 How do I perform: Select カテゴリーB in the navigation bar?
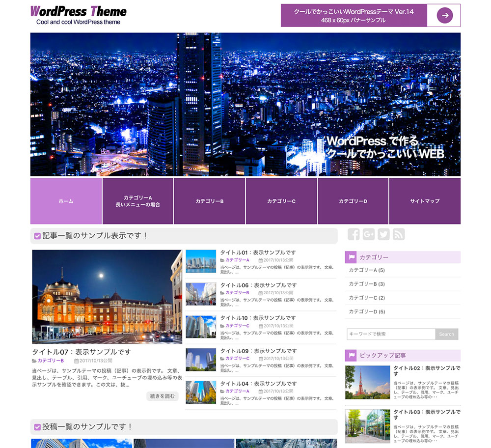(x=210, y=201)
